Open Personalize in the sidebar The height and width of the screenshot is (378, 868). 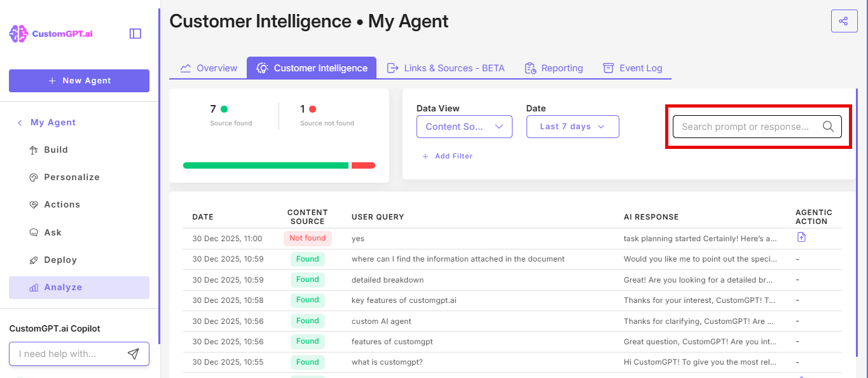click(79, 178)
